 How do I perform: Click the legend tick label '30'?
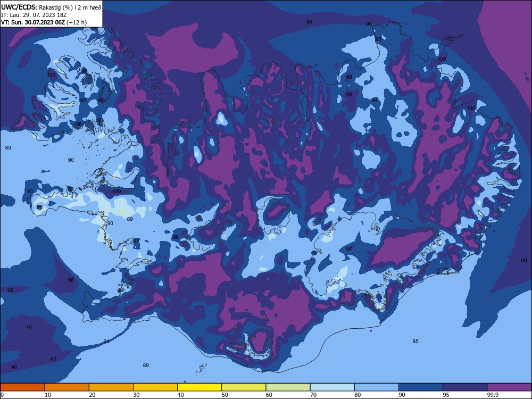click(136, 395)
